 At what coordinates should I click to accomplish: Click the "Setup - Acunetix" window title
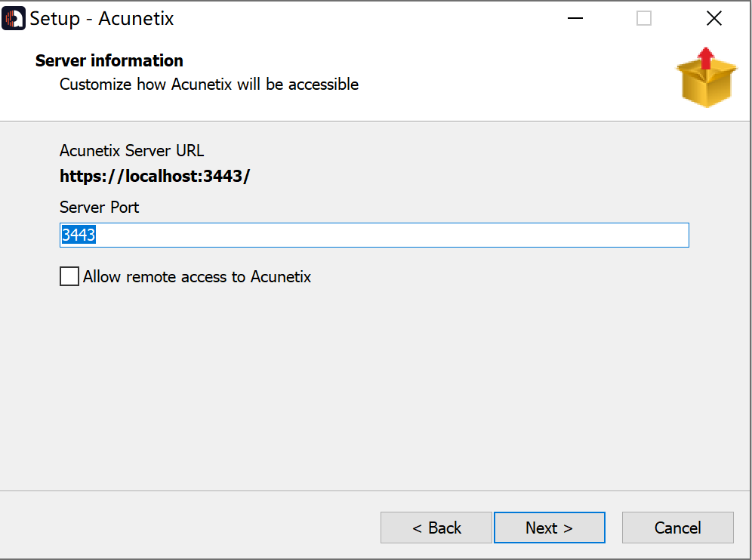pyautogui.click(x=102, y=19)
